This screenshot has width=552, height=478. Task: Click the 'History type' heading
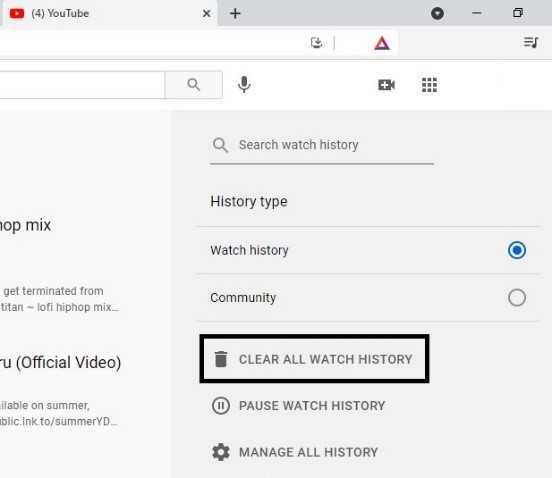pos(249,202)
